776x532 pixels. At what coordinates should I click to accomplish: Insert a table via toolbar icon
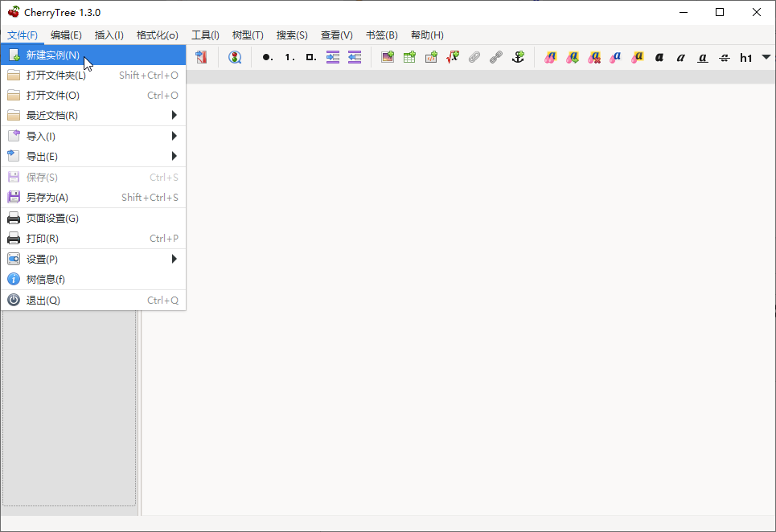[x=409, y=57]
